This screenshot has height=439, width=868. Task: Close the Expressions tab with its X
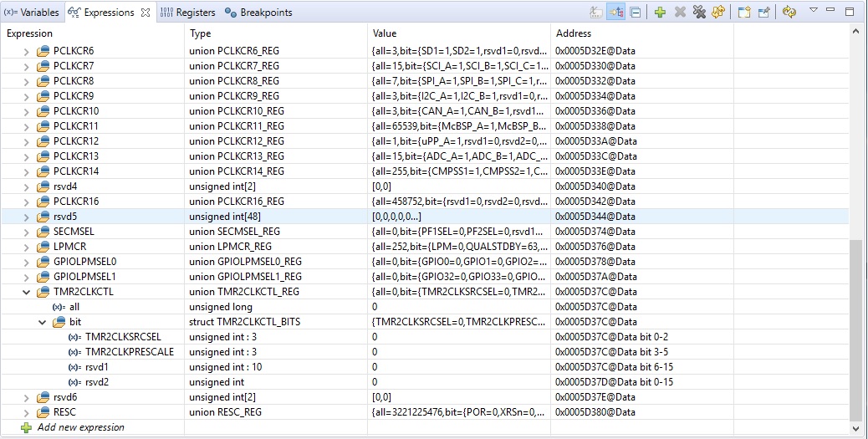click(x=146, y=13)
